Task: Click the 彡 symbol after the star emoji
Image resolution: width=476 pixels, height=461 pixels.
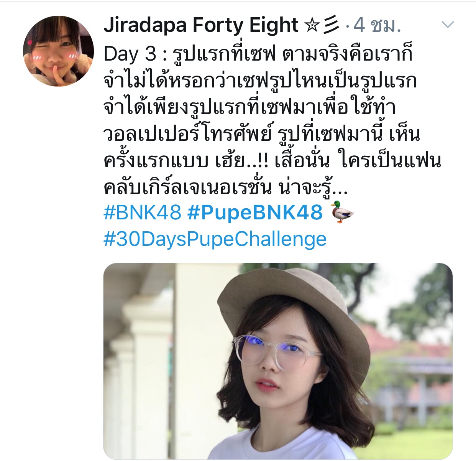Action: click(x=331, y=25)
